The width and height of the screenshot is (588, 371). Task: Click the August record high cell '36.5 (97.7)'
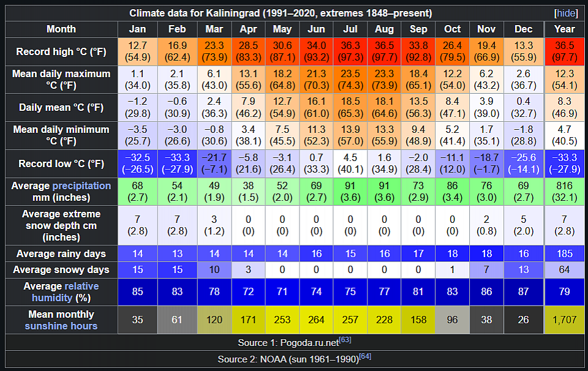(x=385, y=51)
